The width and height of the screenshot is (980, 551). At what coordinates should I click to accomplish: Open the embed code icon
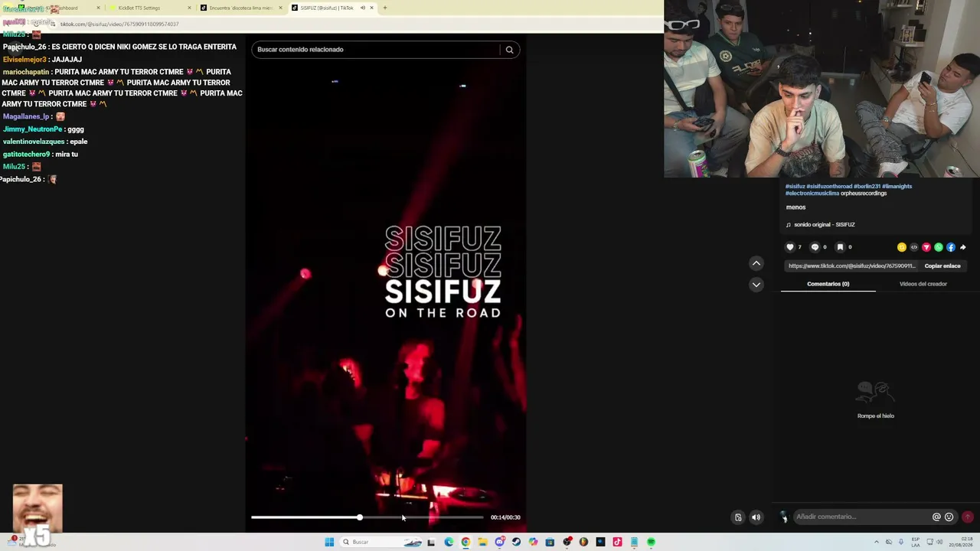tap(914, 247)
